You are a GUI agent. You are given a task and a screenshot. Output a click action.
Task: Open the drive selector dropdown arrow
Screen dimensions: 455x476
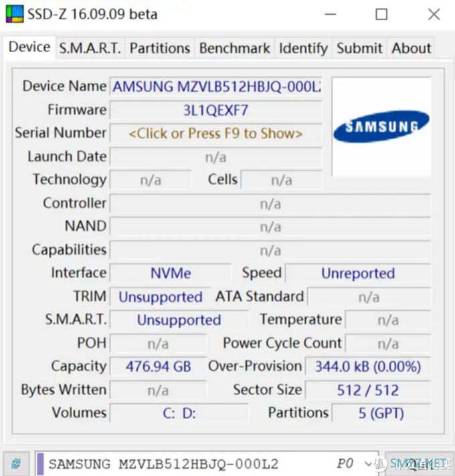368,463
